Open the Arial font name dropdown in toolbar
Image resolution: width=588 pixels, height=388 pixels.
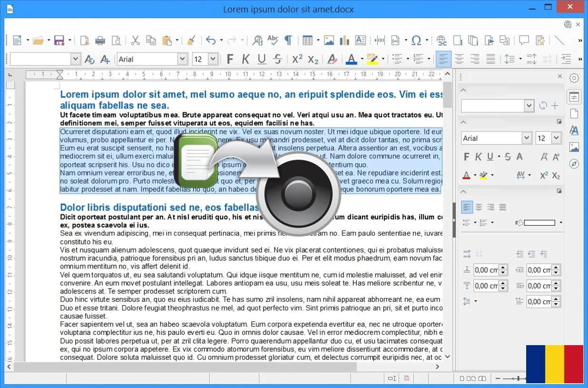pyautogui.click(x=182, y=59)
